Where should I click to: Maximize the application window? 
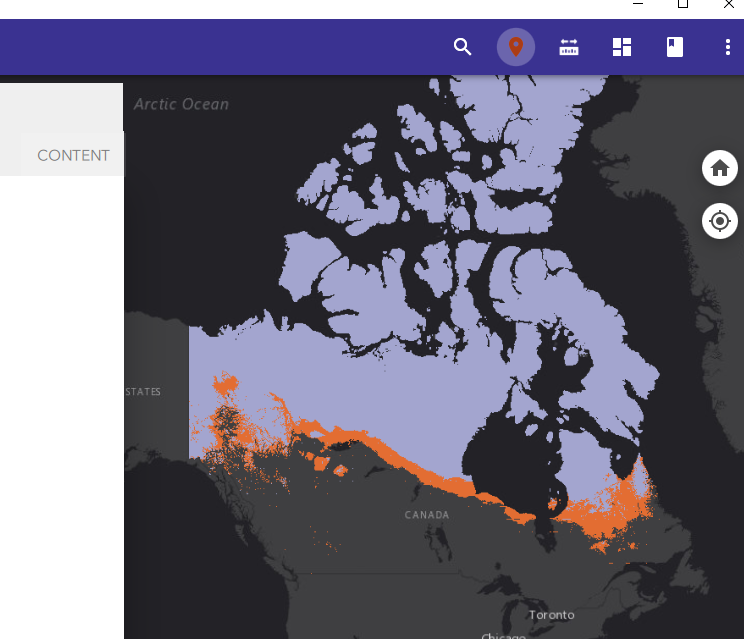tap(683, 5)
